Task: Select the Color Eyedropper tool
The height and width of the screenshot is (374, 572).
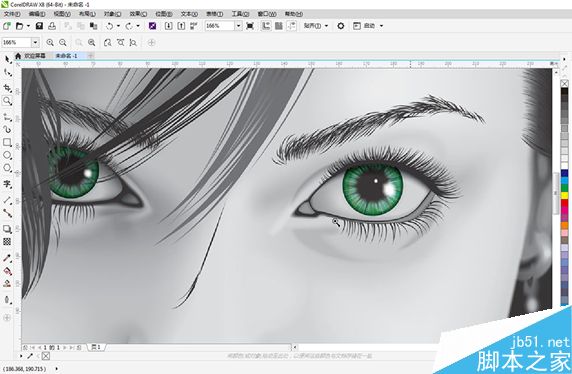Action: coord(7,258)
